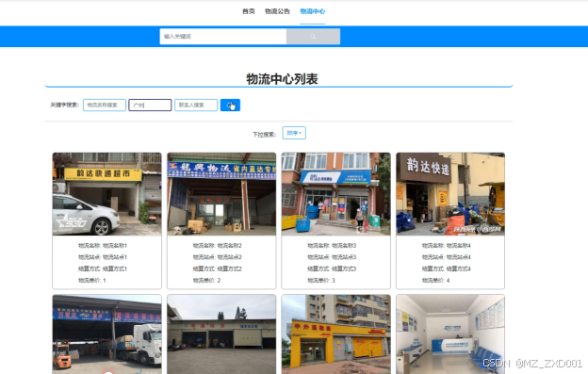Viewport: 588px width, 374px height.
Task: Open the grey freight yard photo
Action: click(x=221, y=334)
